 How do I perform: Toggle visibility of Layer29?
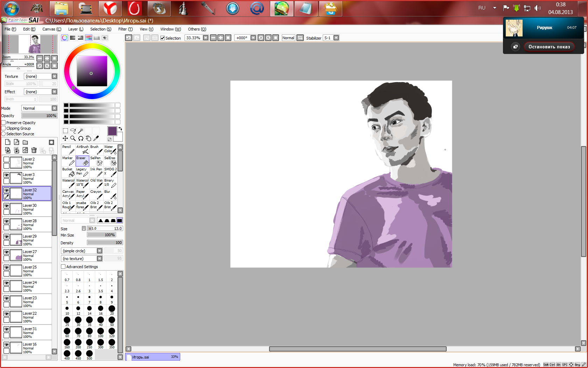coord(6,237)
